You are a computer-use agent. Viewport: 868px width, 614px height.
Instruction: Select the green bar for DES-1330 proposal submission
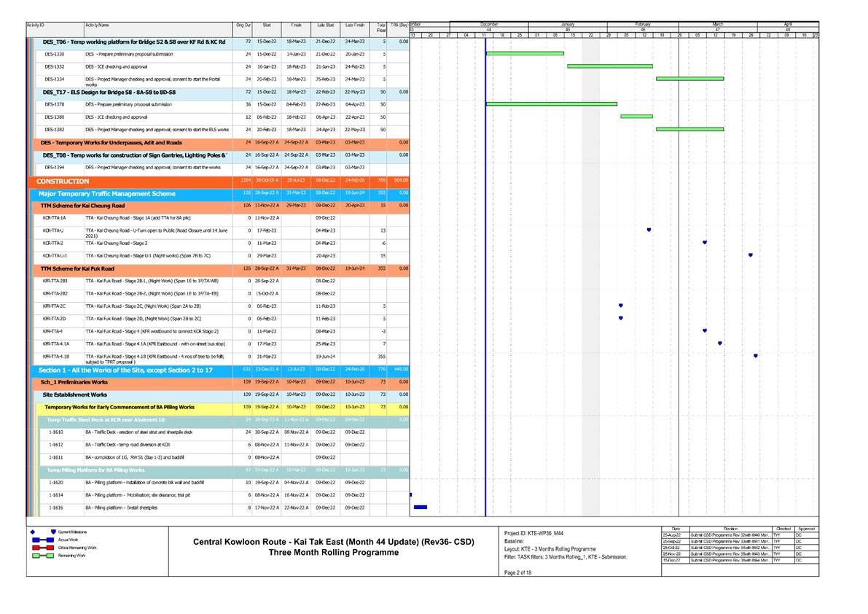[x=524, y=53]
